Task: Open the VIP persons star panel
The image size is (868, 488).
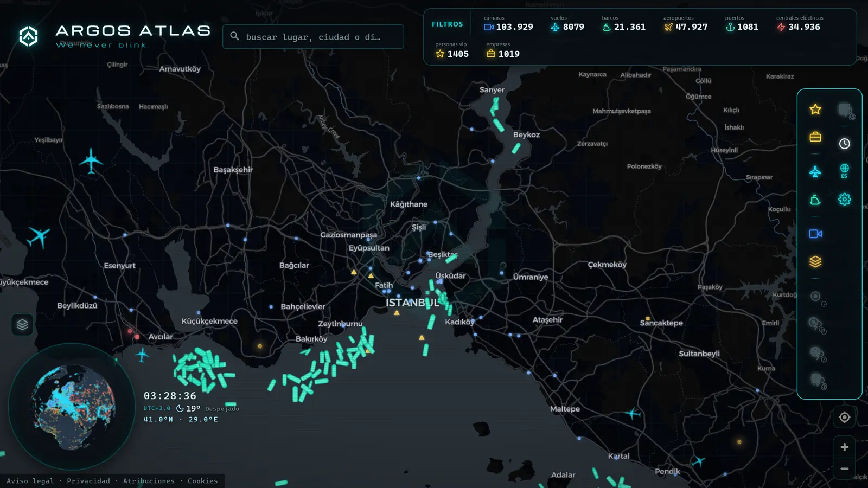Action: [815, 110]
